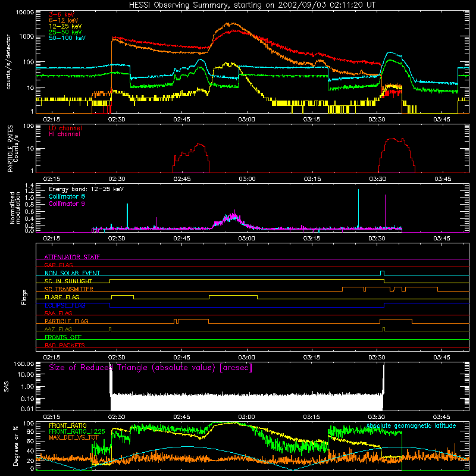Screen dimensions: 476x476
Task: Click the 'SC_TRANSMITTER' flag label
Action: coord(69,289)
